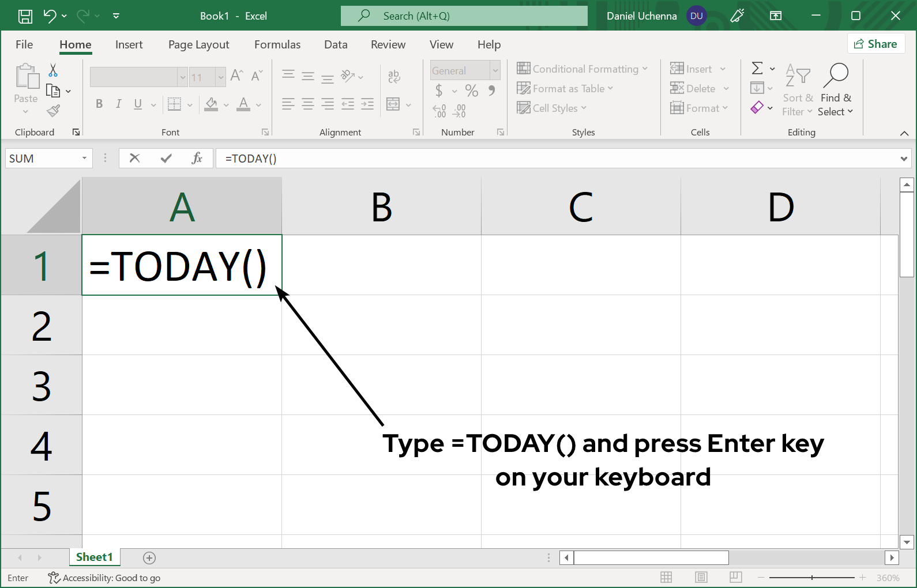
Task: Expand the Name Box dropdown
Action: [84, 158]
